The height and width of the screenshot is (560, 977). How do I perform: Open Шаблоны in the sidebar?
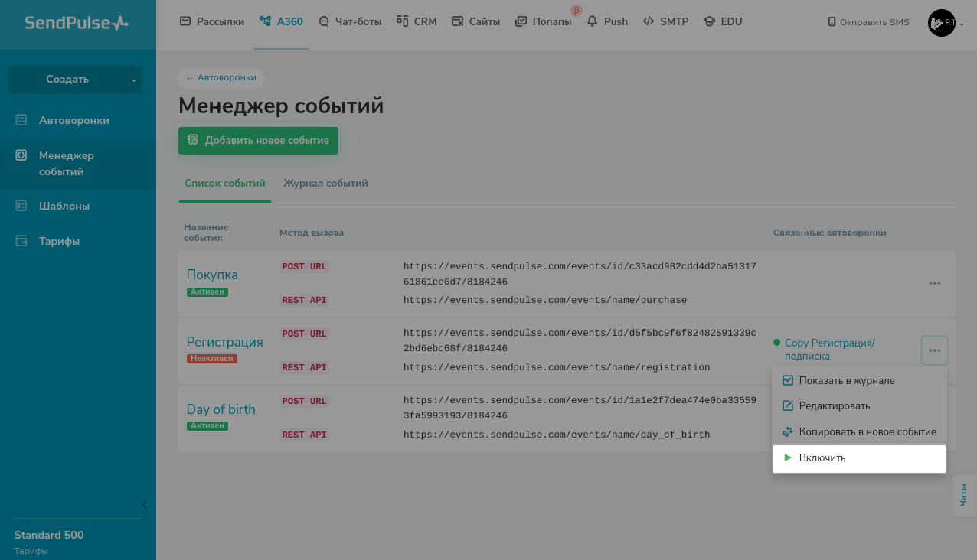point(64,206)
